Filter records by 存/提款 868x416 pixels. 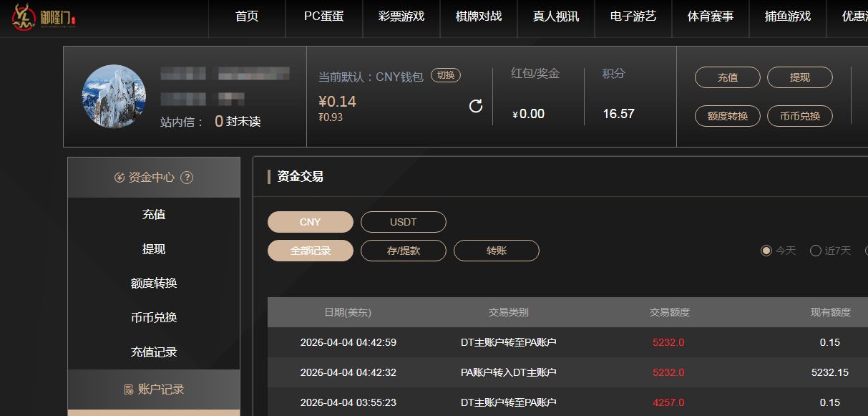403,251
